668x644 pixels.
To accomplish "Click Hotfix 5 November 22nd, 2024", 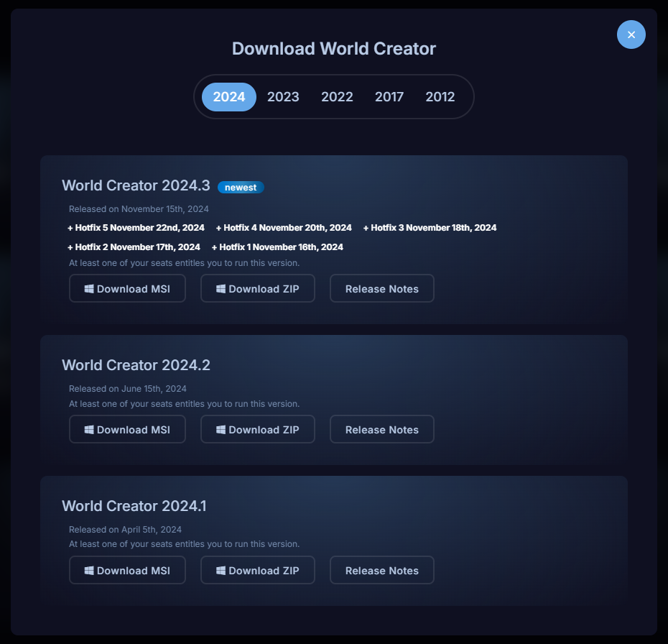I will pyautogui.click(x=136, y=228).
